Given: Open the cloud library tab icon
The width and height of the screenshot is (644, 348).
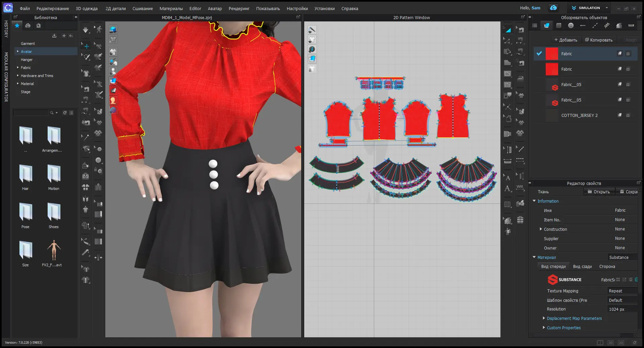Looking at the screenshot, I should click(28, 26).
